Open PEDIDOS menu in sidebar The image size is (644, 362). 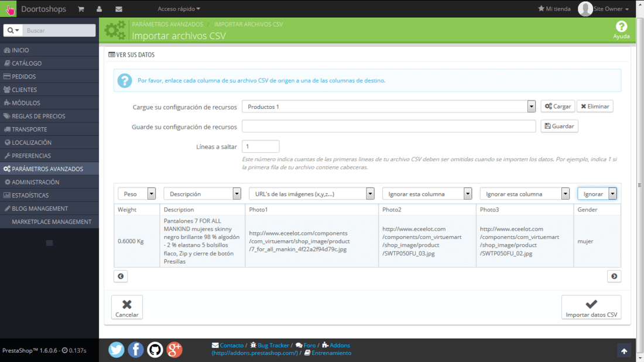[49, 76]
